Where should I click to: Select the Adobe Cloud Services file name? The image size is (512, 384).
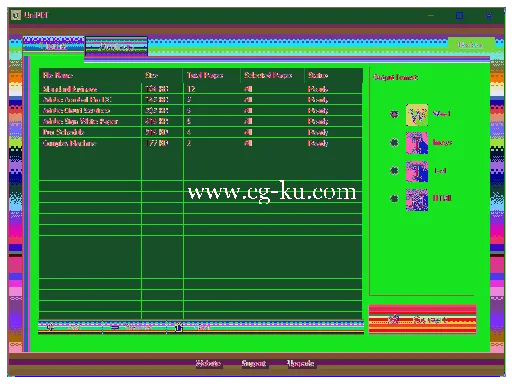pos(76,110)
